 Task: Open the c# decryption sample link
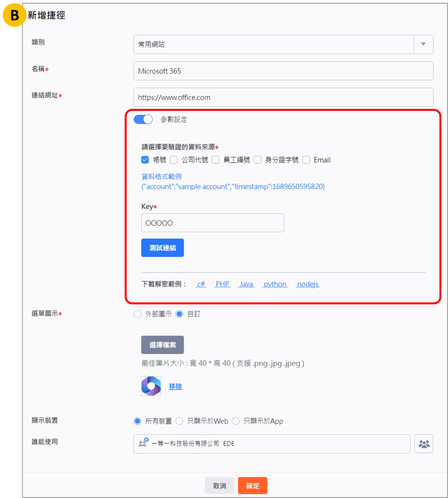pyautogui.click(x=201, y=284)
